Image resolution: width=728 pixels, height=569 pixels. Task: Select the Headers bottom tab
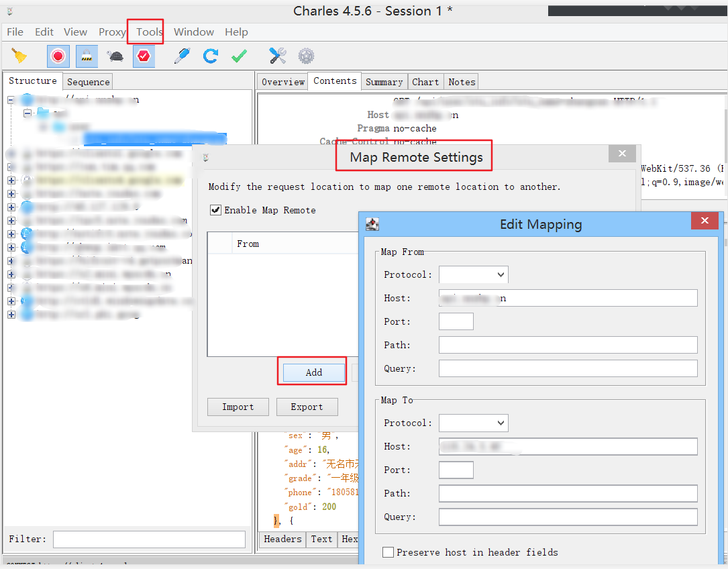(x=282, y=539)
